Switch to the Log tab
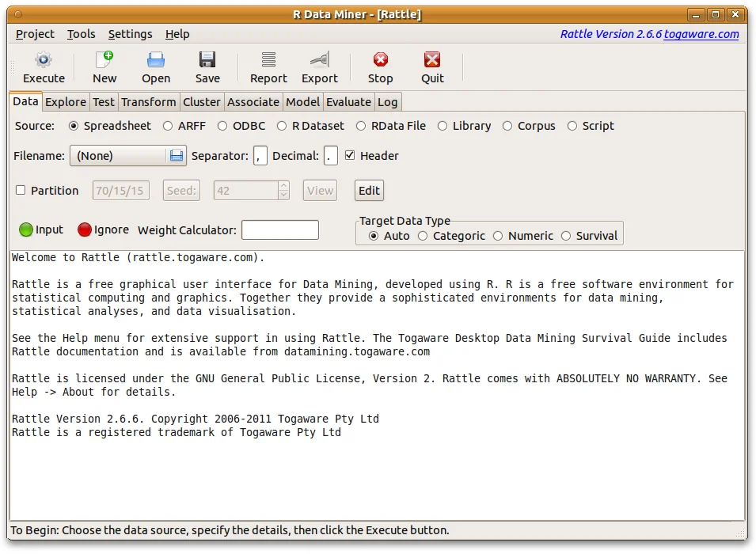The height and width of the screenshot is (554, 756). click(x=388, y=102)
